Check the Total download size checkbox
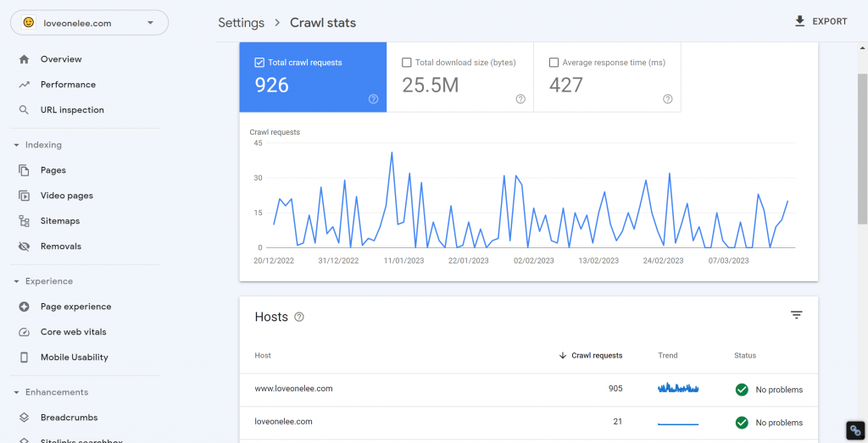 click(x=407, y=63)
